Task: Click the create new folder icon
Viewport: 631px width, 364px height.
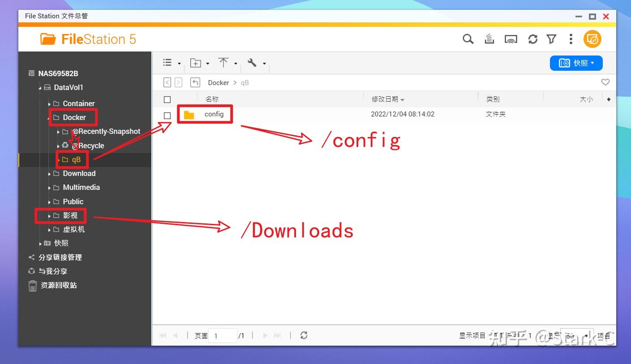Action: (x=195, y=63)
